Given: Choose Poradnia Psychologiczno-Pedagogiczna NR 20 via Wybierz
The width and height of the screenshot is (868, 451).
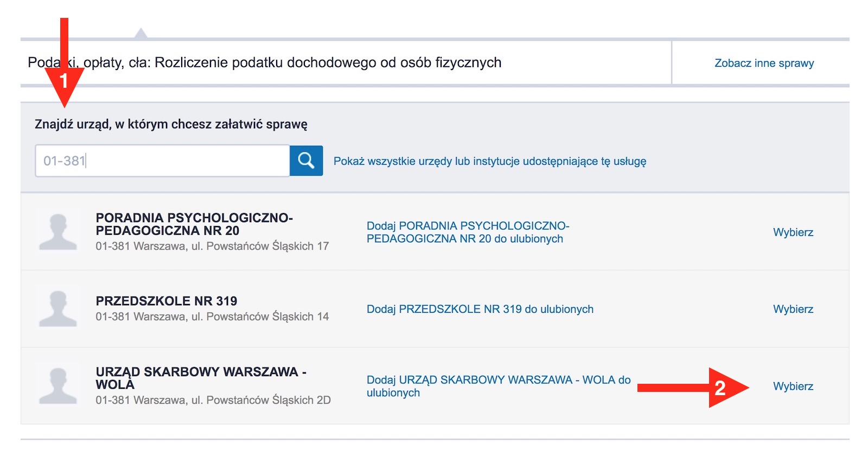Looking at the screenshot, I should click(x=793, y=232).
